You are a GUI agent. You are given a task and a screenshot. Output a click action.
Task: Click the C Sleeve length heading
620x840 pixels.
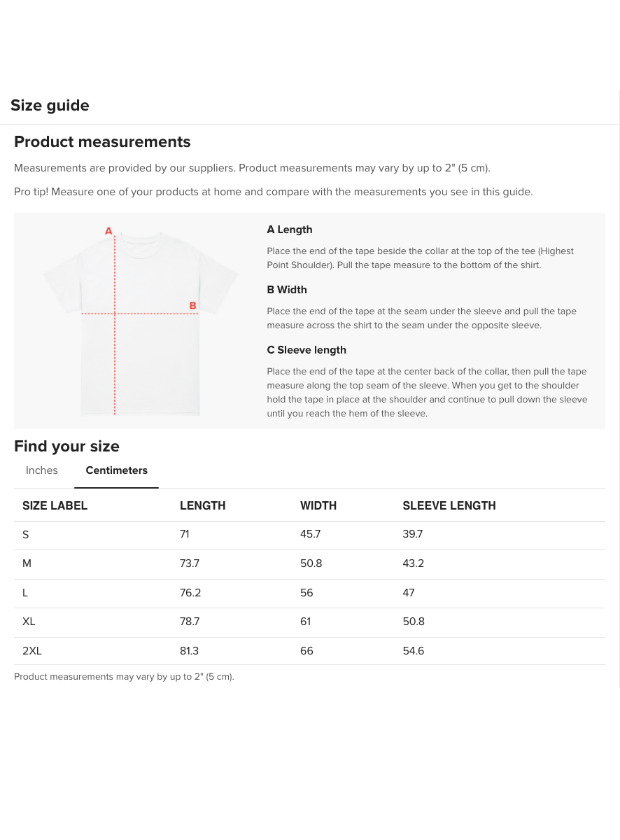coord(306,350)
